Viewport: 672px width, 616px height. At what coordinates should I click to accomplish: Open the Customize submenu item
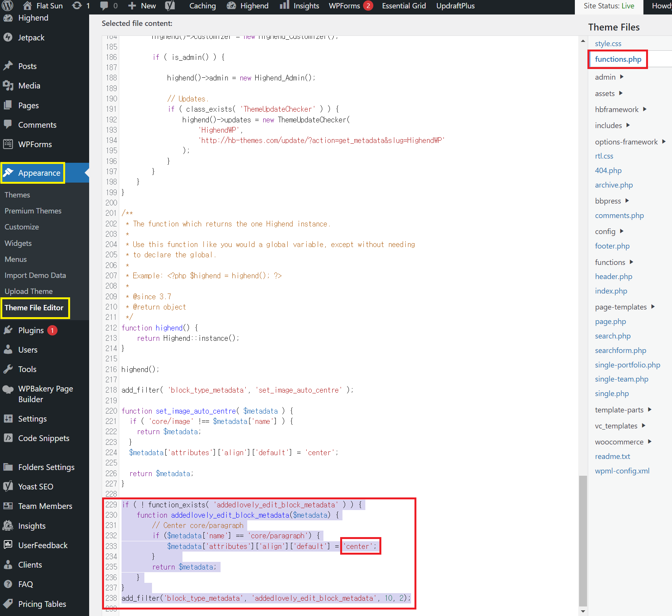22,227
